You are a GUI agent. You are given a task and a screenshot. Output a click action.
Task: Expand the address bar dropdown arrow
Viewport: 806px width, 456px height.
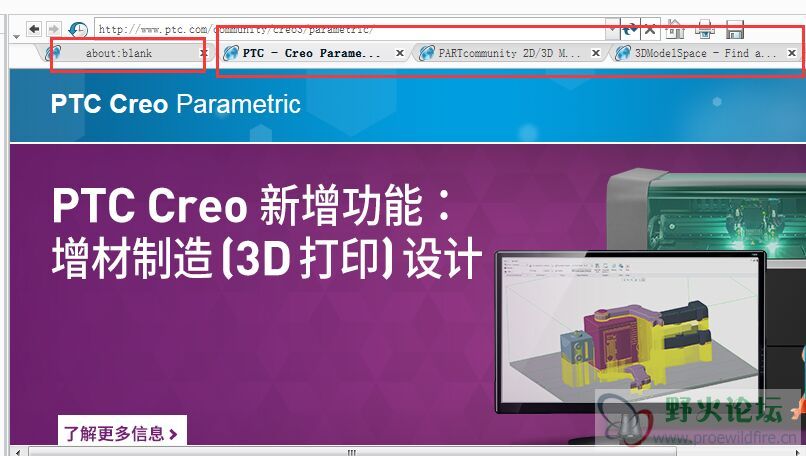click(x=612, y=29)
